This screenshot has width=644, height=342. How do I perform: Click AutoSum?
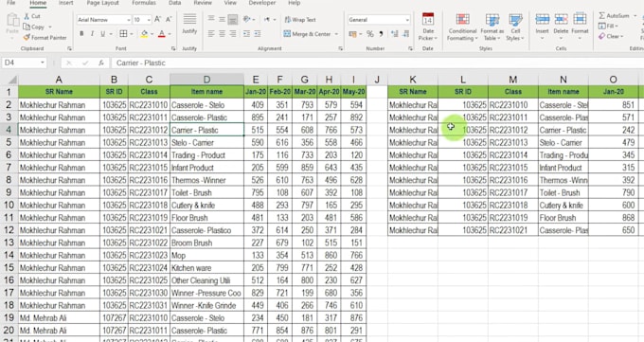point(614,15)
